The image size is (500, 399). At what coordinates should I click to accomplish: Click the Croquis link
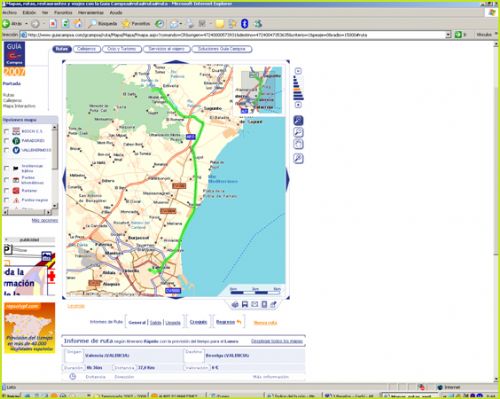[198, 322]
